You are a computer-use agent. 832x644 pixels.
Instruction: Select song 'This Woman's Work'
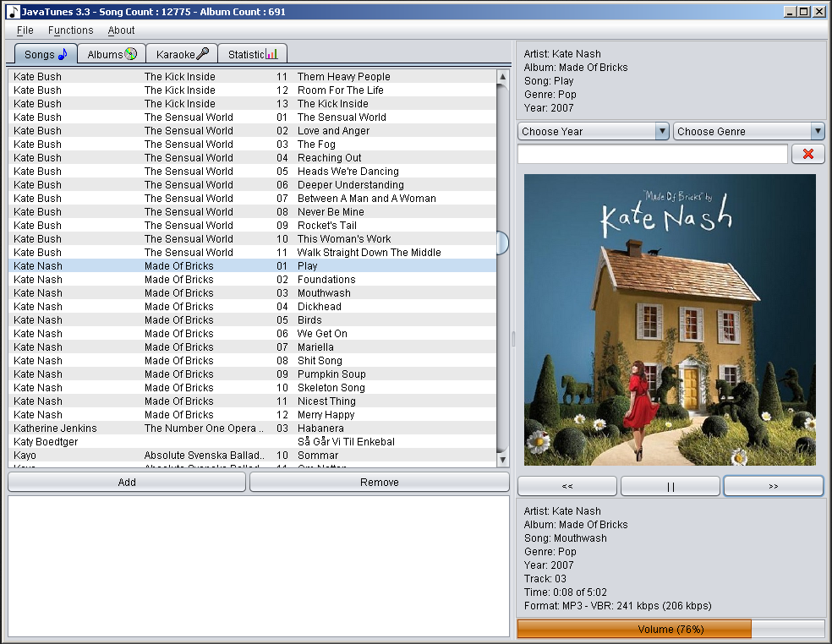(253, 238)
